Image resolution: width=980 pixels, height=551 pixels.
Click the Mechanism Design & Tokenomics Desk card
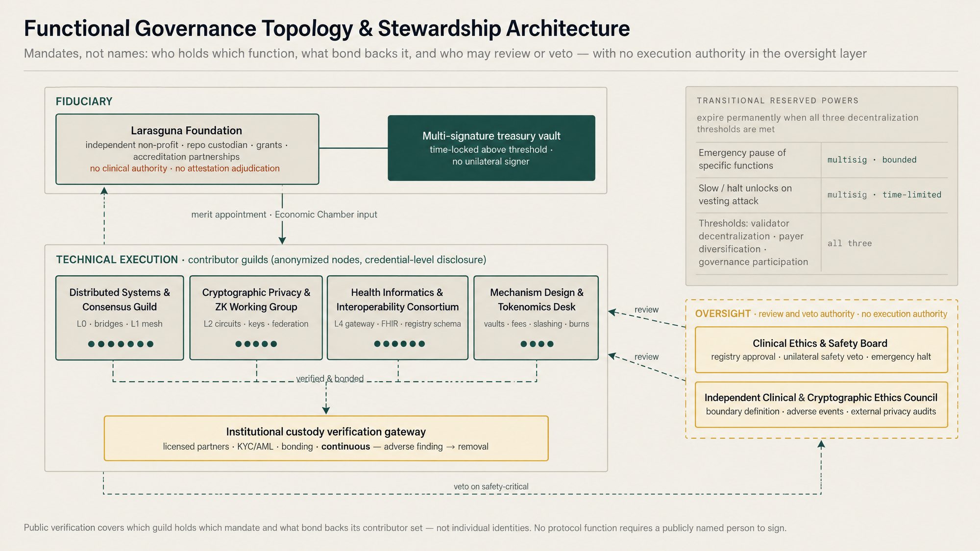pos(536,318)
